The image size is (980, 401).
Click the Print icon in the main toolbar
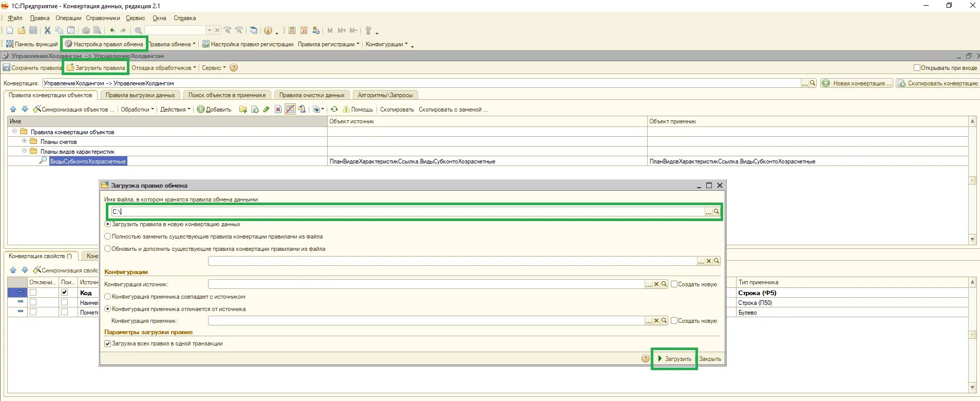(86, 30)
